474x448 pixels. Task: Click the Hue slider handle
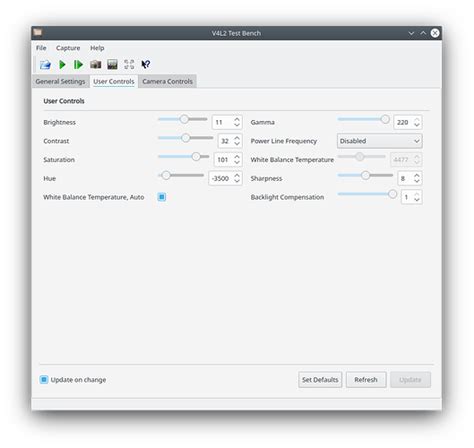(166, 175)
